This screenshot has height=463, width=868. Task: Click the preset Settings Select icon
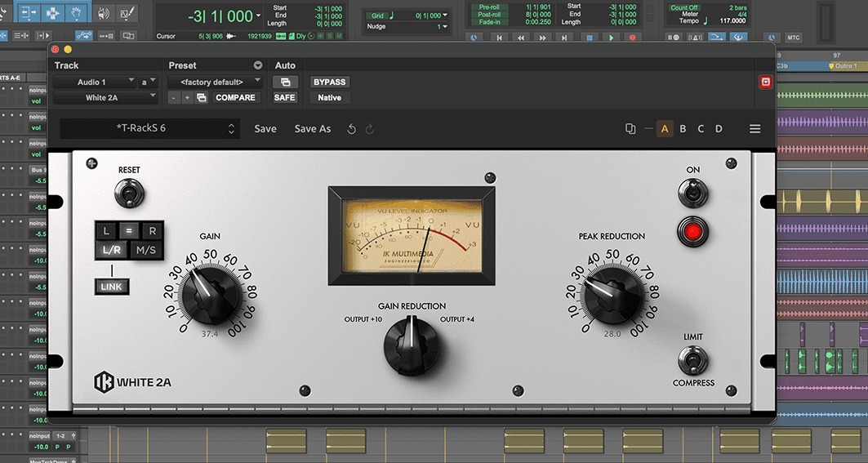point(202,98)
